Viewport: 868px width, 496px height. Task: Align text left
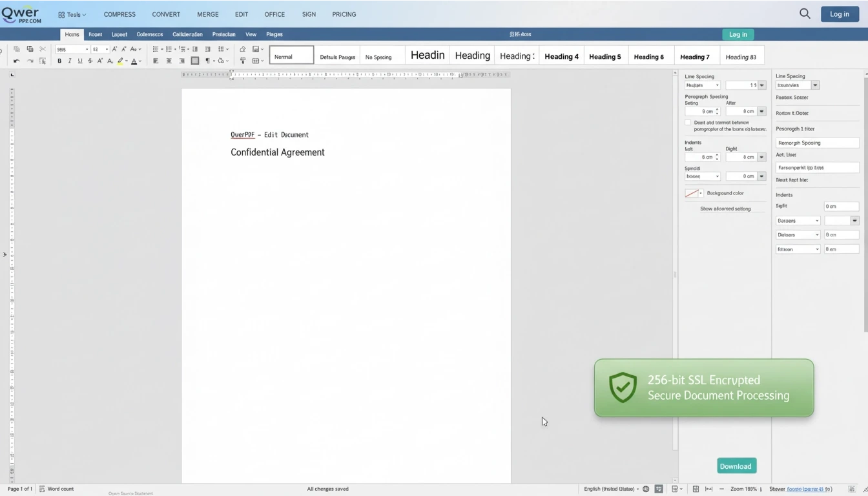pyautogui.click(x=156, y=61)
